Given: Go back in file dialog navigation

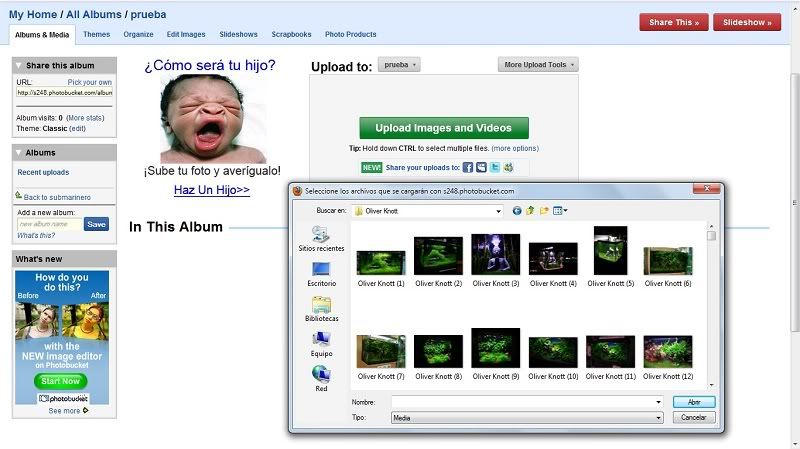Looking at the screenshot, I should pos(517,211).
